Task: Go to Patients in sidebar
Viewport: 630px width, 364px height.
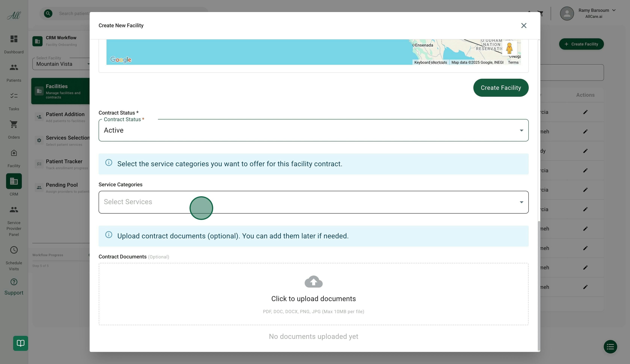Action: 14,67
